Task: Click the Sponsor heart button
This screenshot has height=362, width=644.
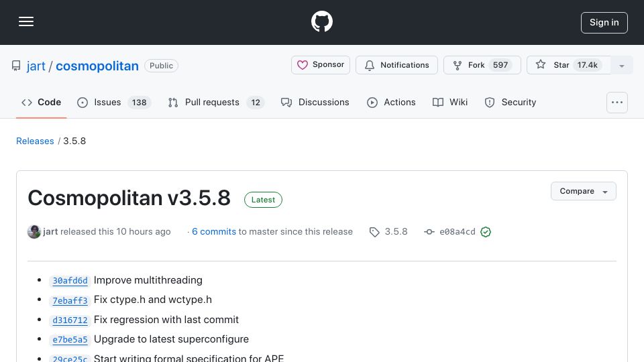Action: [321, 65]
